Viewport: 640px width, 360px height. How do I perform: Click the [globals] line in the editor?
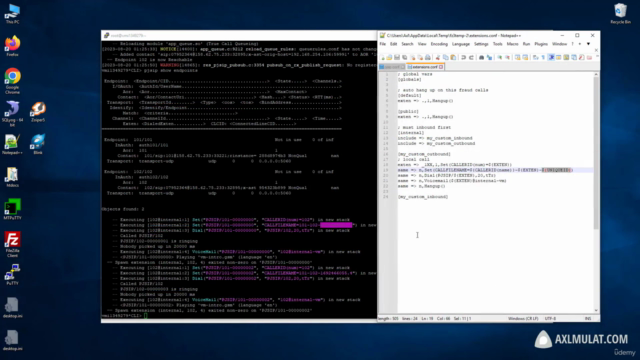410,80
